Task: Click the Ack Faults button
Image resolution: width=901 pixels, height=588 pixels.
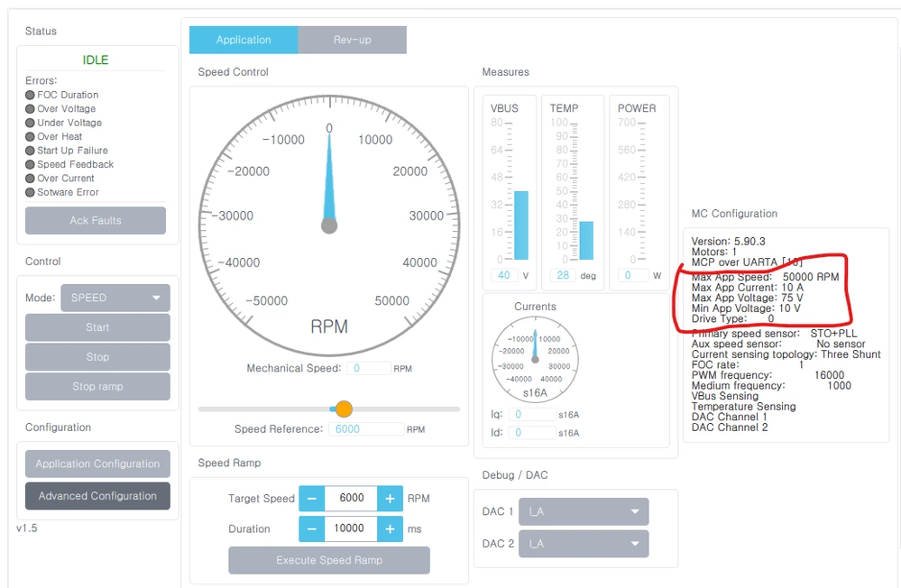Action: coord(96,220)
